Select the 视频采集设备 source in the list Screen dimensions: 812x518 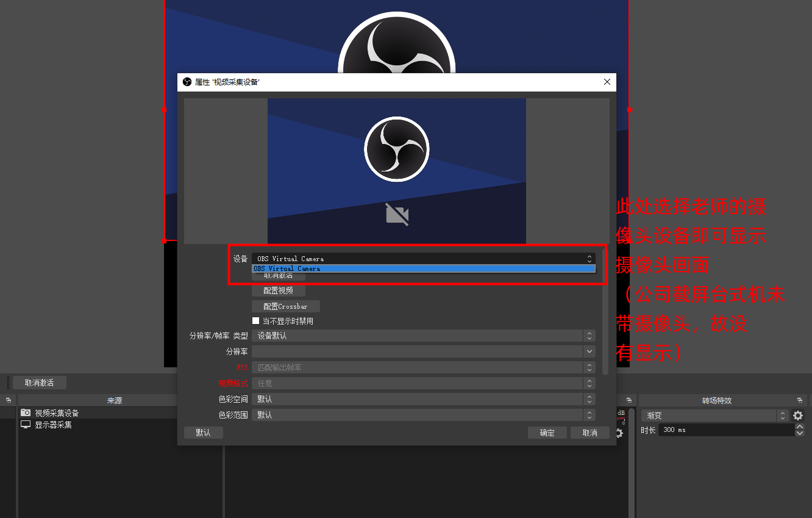pos(57,413)
